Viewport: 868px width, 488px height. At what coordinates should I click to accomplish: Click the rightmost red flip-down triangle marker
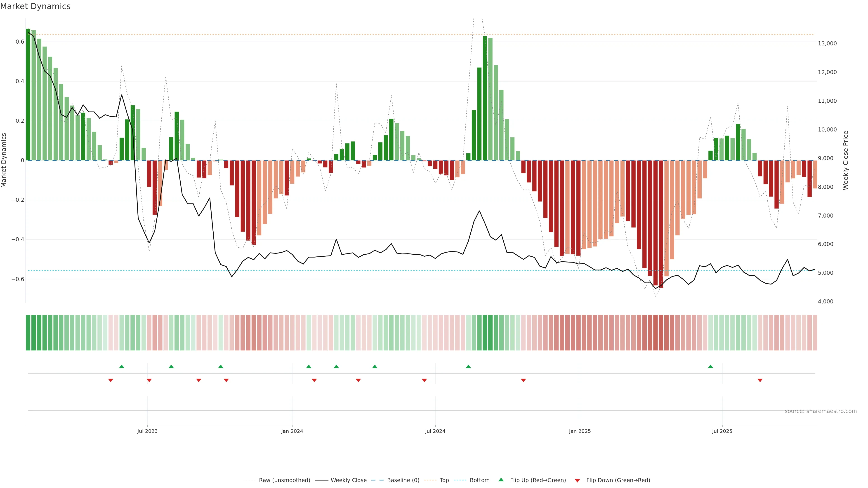[760, 380]
